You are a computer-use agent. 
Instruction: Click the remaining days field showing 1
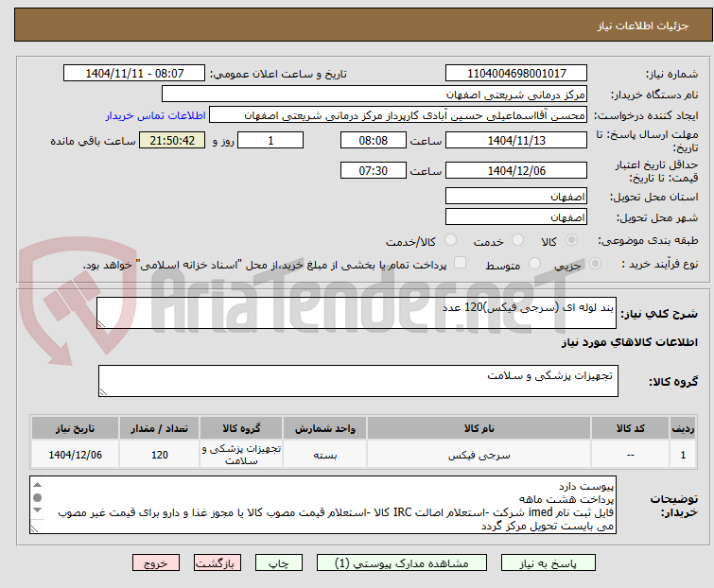pos(270,140)
